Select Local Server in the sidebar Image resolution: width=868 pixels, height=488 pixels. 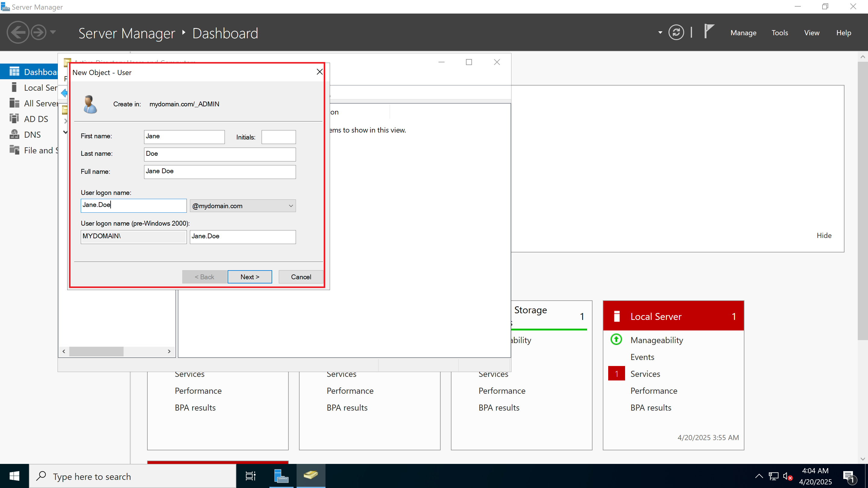(x=30, y=88)
